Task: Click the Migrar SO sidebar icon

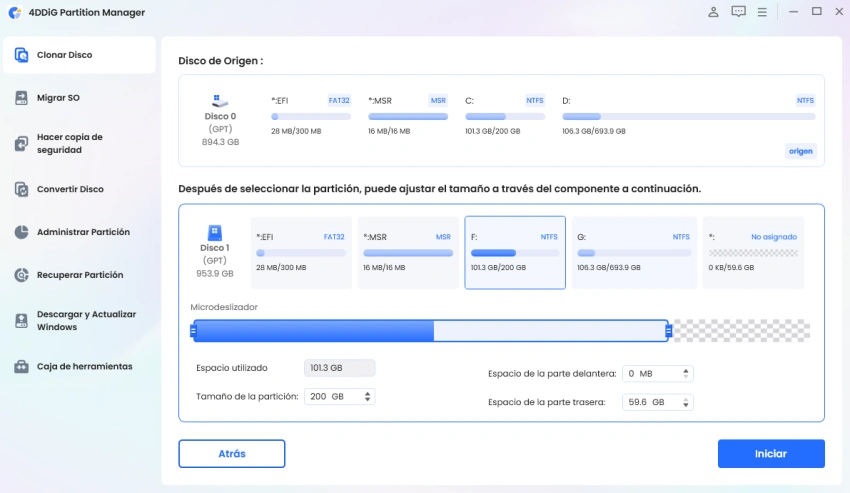Action: point(21,98)
